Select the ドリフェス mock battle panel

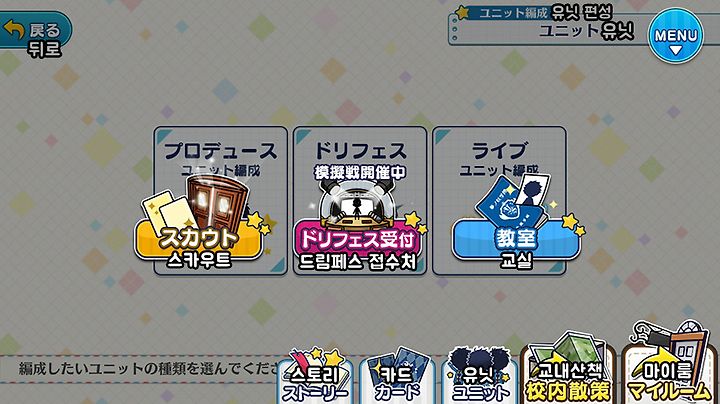(x=360, y=201)
